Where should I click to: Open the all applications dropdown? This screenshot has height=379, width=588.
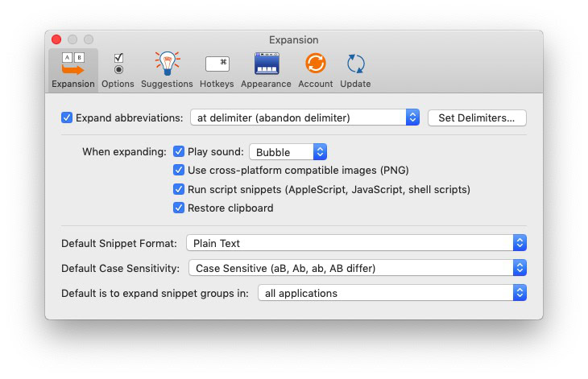point(392,293)
